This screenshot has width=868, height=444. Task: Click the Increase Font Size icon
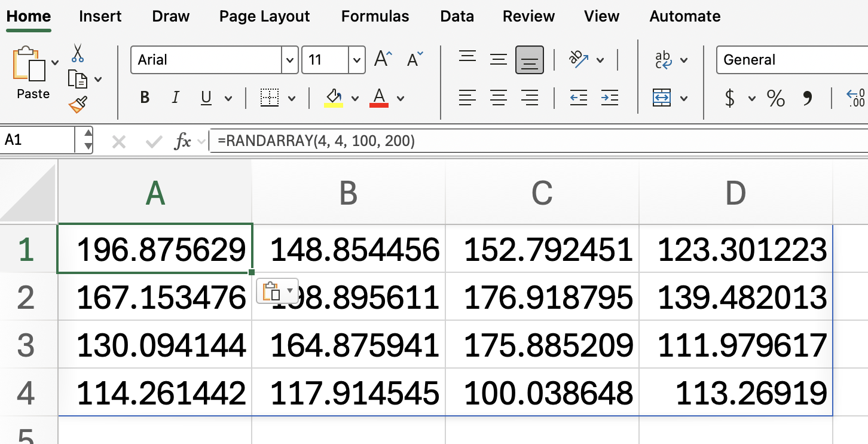point(383,59)
